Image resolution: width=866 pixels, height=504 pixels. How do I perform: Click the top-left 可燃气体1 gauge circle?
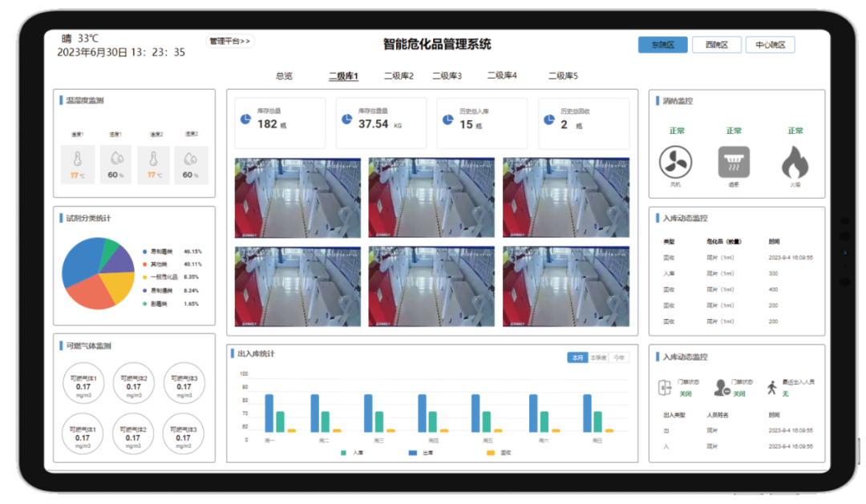click(x=83, y=383)
